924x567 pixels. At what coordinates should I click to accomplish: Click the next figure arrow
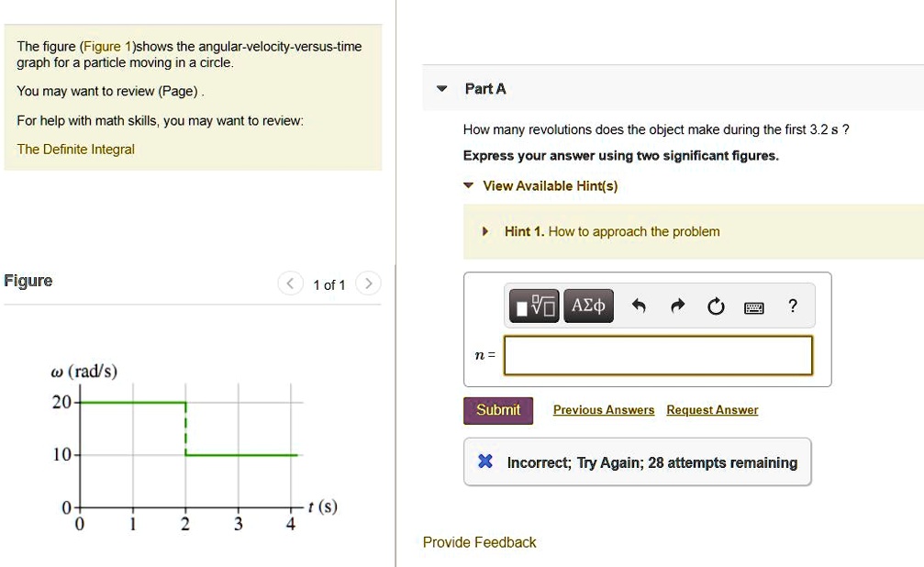[x=368, y=283]
